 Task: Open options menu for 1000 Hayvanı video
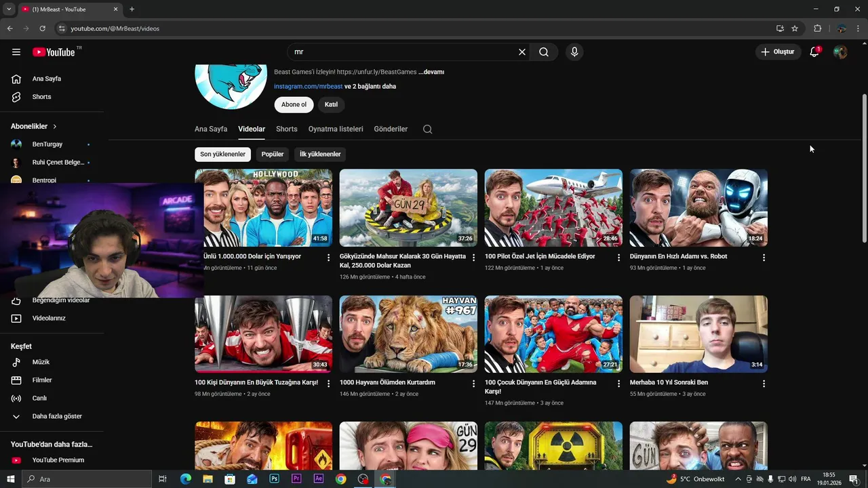pos(474,384)
